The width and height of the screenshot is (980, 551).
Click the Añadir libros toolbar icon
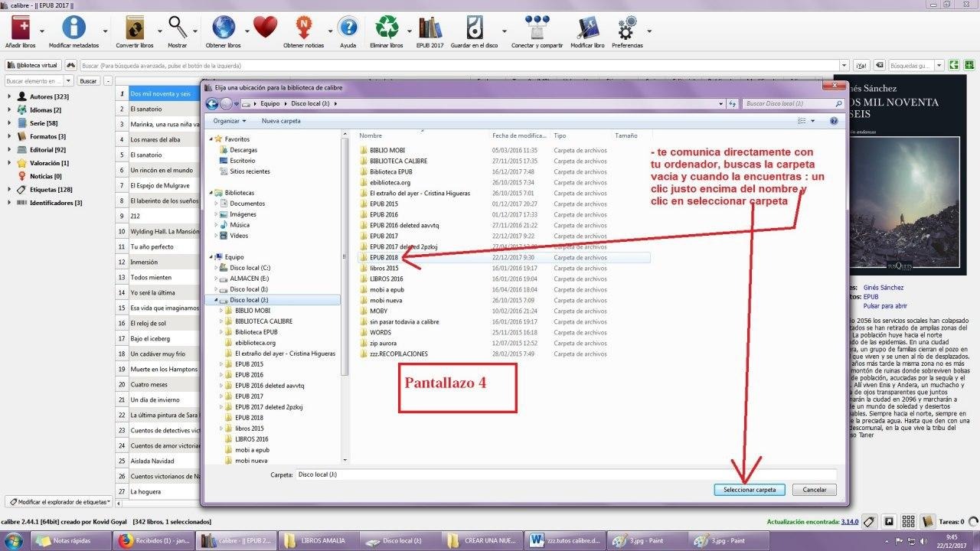point(21,28)
